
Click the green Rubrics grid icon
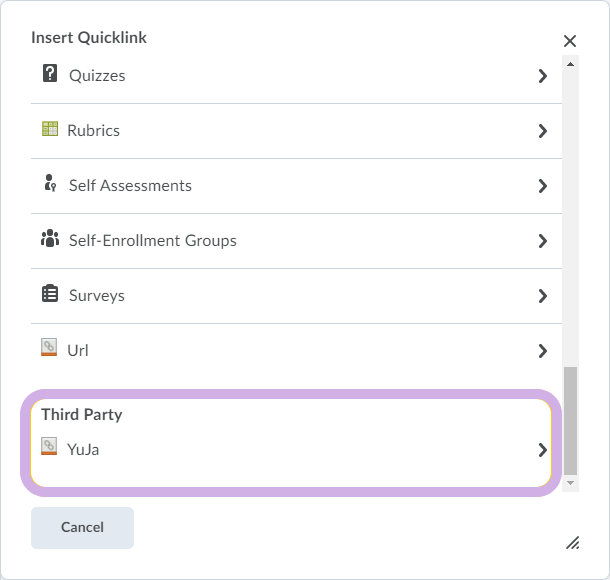click(x=50, y=129)
